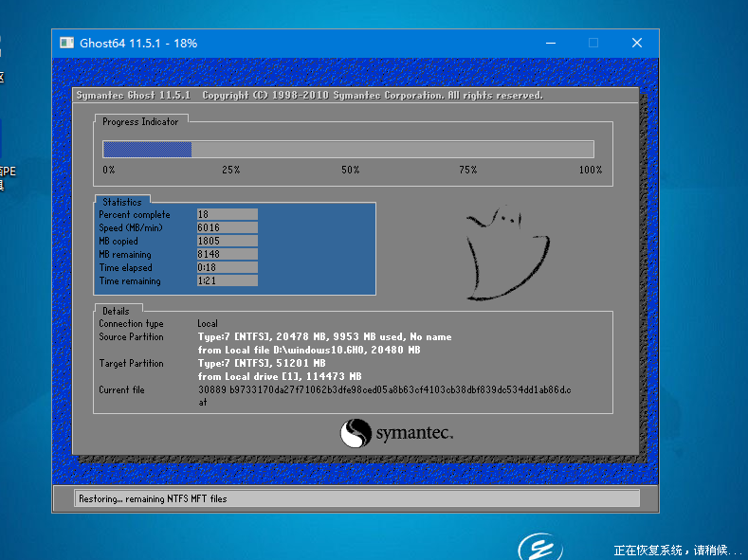Select the MB copied value field

click(x=228, y=242)
